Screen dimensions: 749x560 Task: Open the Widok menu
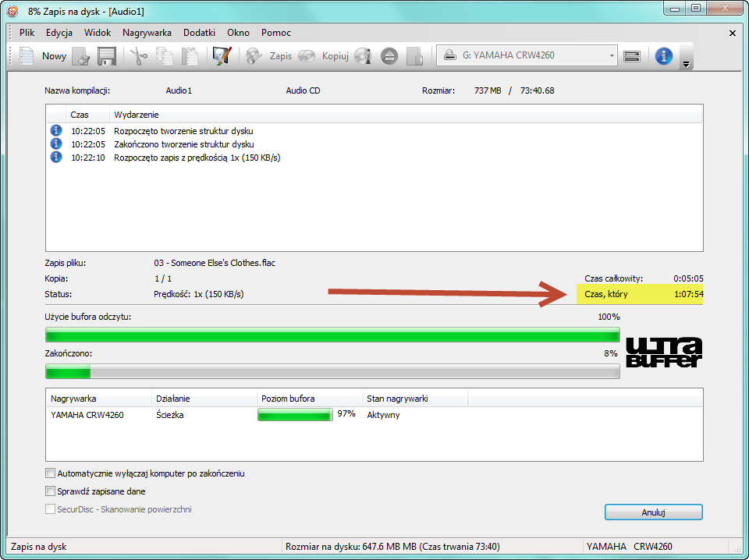(98, 33)
